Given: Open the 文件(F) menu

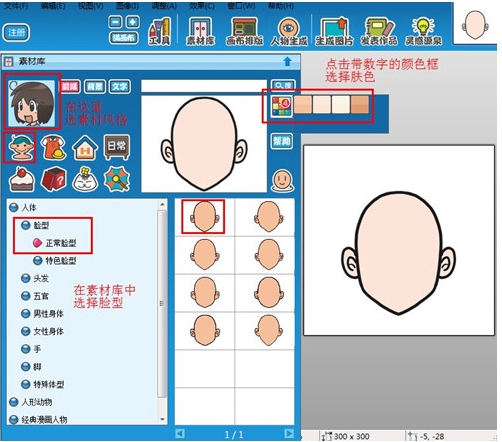Looking at the screenshot, I should (16, 6).
